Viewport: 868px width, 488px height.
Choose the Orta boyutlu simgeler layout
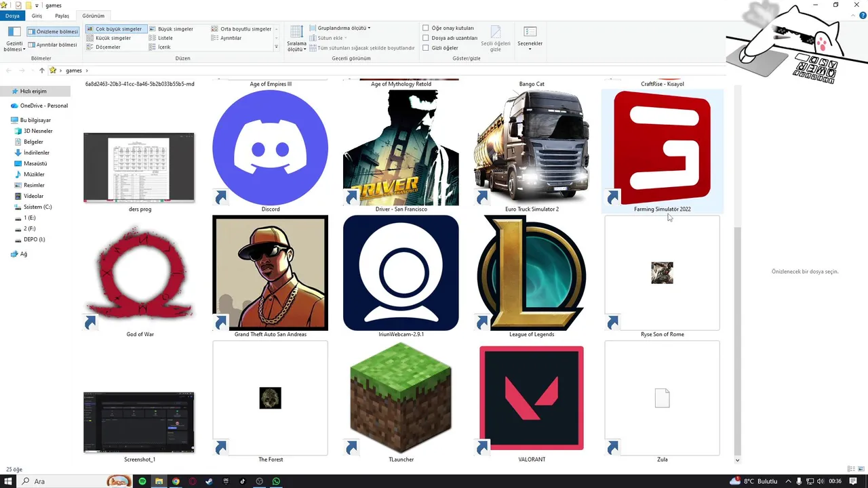[241, 29]
